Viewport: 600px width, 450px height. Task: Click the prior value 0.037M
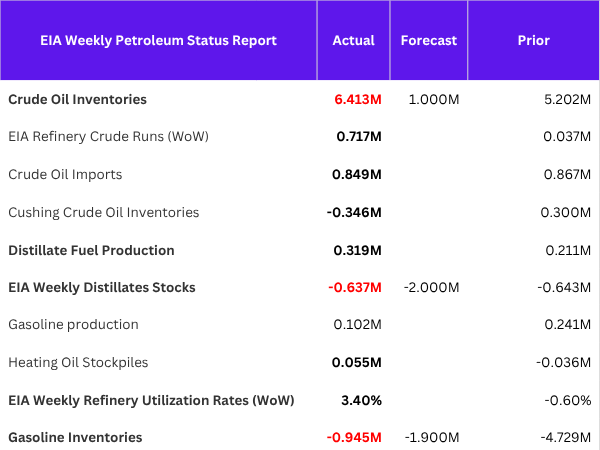tap(567, 137)
